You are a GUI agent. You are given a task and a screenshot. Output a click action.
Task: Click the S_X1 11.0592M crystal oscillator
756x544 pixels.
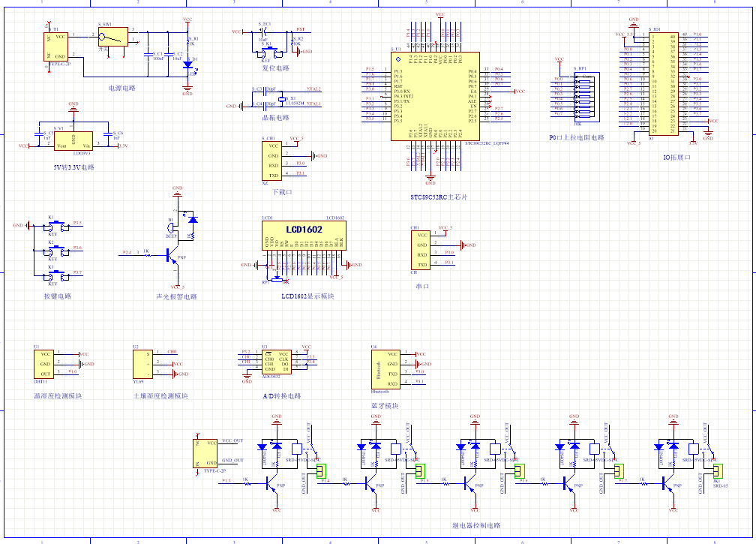(283, 98)
